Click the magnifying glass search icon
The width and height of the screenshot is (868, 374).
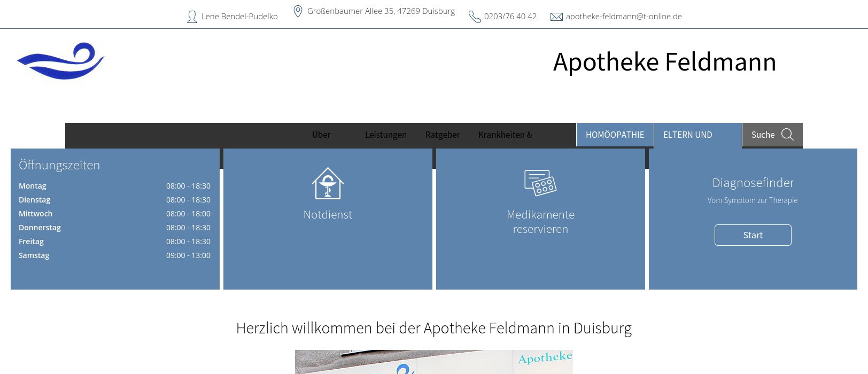point(787,135)
